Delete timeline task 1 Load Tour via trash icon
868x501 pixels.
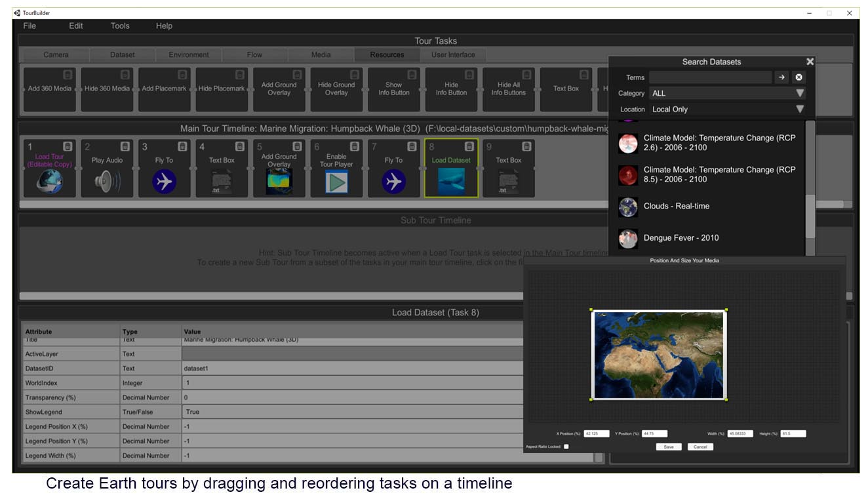point(68,146)
